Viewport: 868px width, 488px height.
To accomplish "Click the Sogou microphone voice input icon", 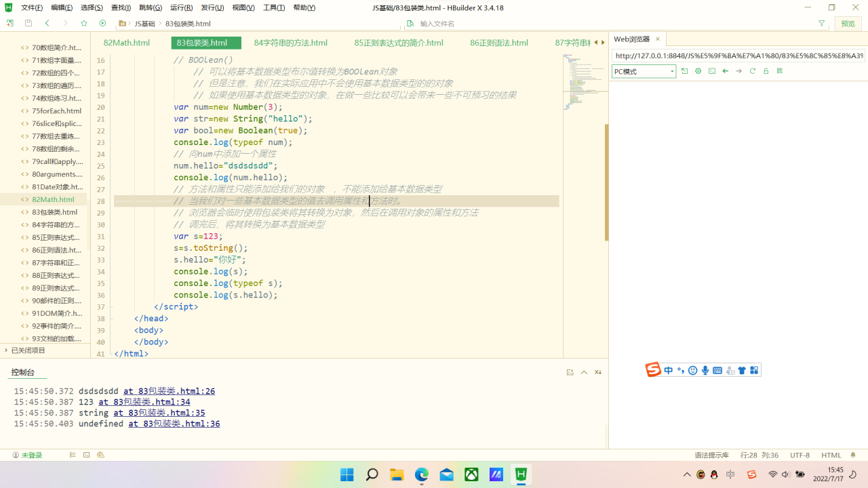I will (x=705, y=370).
